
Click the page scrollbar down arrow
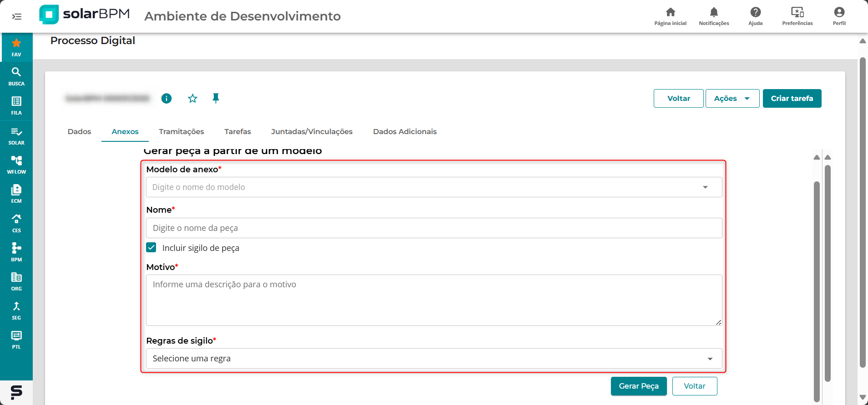862,397
